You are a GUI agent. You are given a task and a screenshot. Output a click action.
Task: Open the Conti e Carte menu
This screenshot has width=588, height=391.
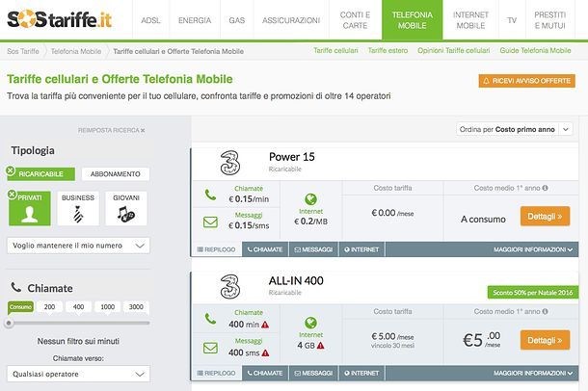355,20
